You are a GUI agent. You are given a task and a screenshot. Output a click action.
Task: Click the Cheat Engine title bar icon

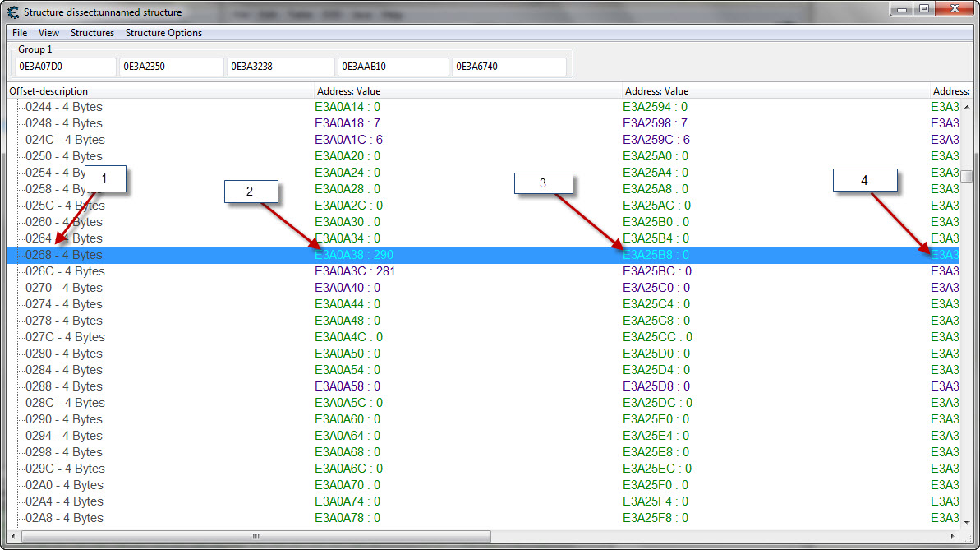point(12,12)
